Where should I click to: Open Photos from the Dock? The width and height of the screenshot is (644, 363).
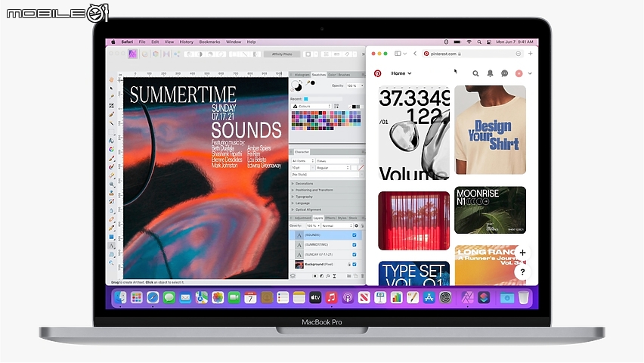point(218,297)
